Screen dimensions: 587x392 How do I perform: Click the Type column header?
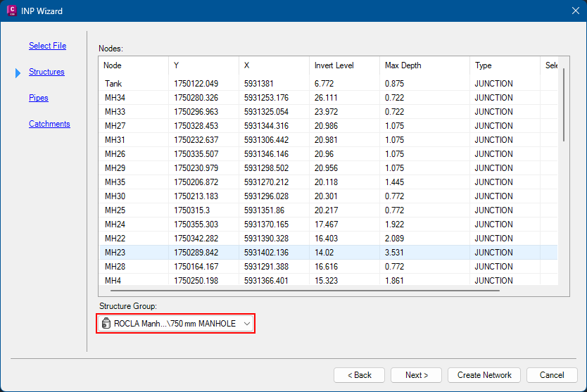point(505,65)
